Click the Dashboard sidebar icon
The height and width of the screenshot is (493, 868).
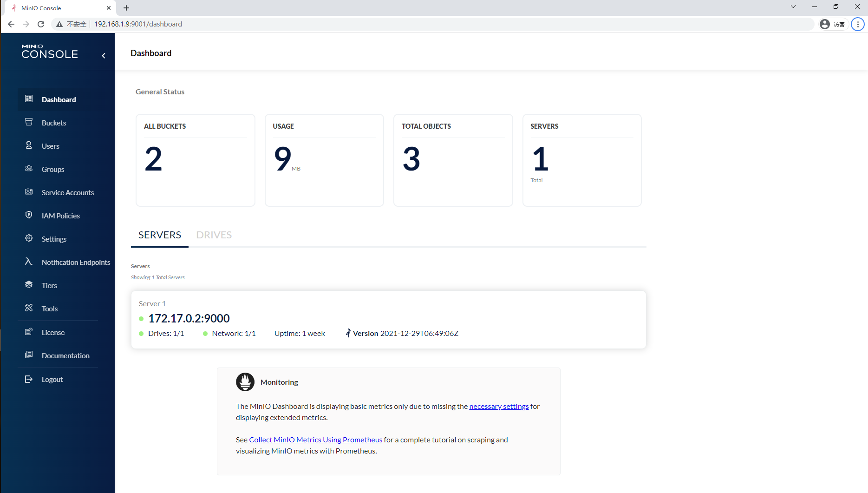pyautogui.click(x=29, y=99)
